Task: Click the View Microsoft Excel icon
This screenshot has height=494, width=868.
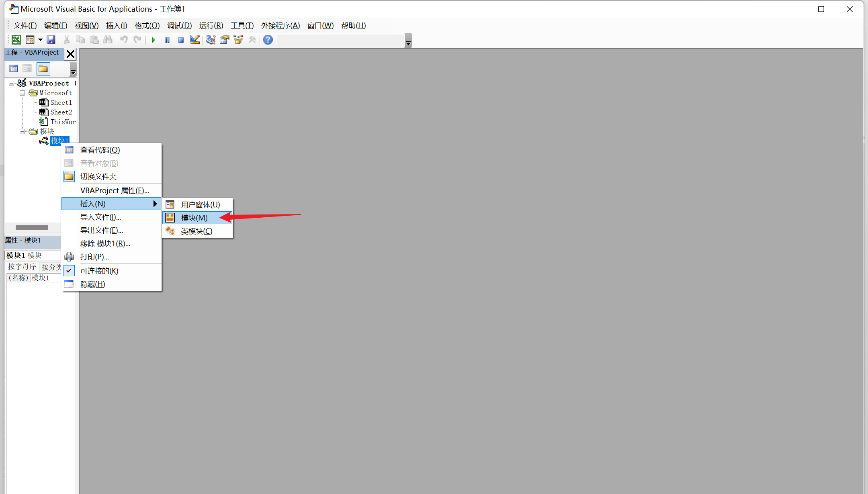Action: tap(16, 39)
